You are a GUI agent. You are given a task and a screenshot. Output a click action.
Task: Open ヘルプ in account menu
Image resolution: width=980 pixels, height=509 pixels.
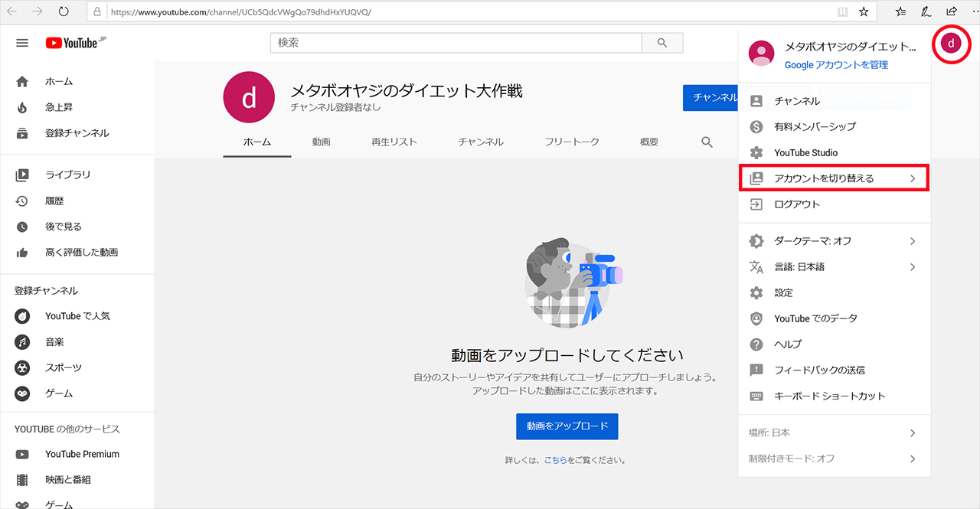tap(835, 344)
